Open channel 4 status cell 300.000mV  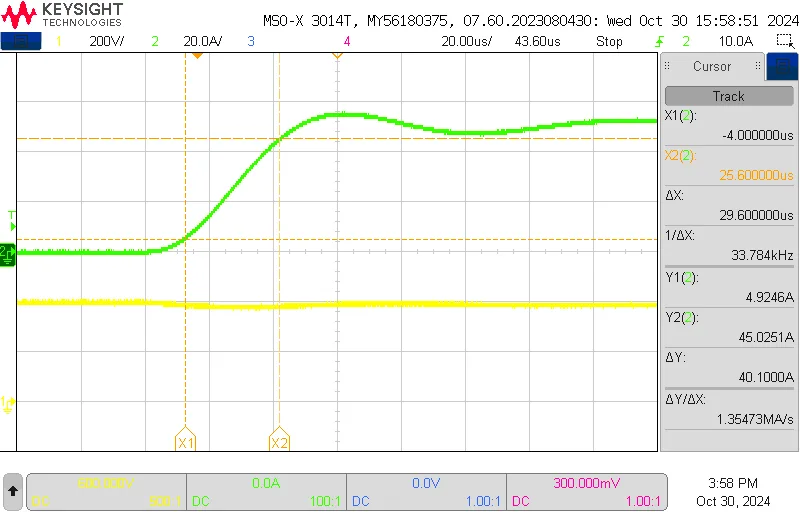coord(587,492)
